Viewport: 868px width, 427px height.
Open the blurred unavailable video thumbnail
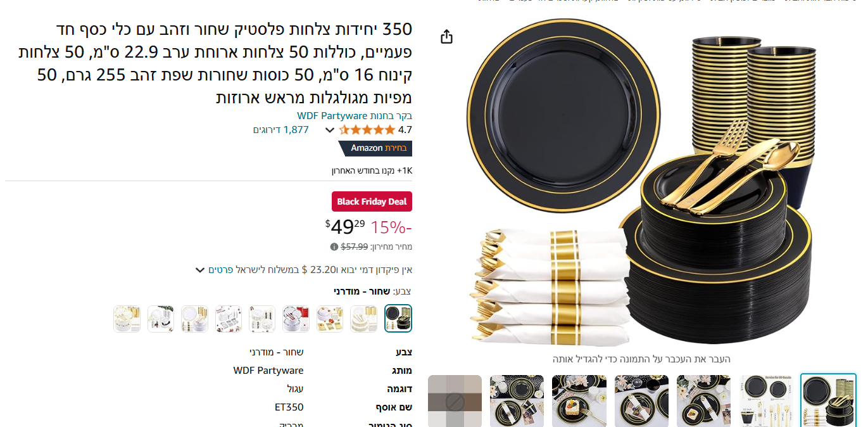[x=455, y=400]
